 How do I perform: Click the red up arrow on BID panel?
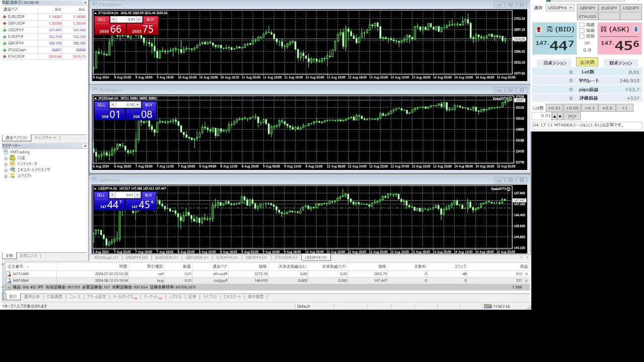(x=538, y=30)
